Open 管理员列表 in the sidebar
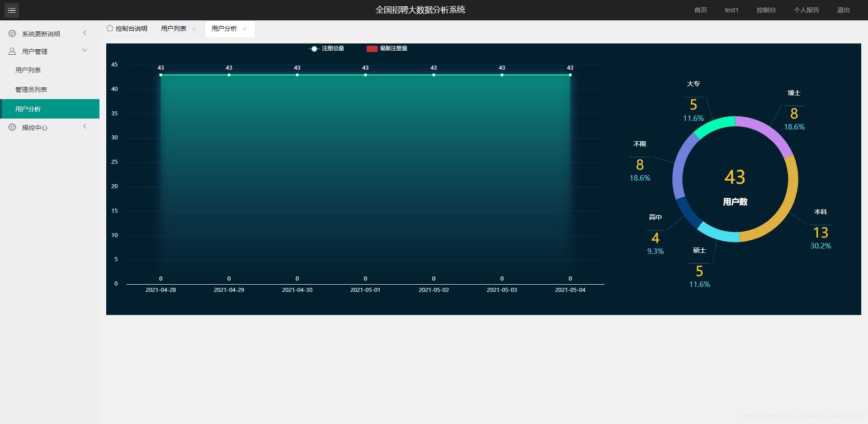 pos(50,90)
